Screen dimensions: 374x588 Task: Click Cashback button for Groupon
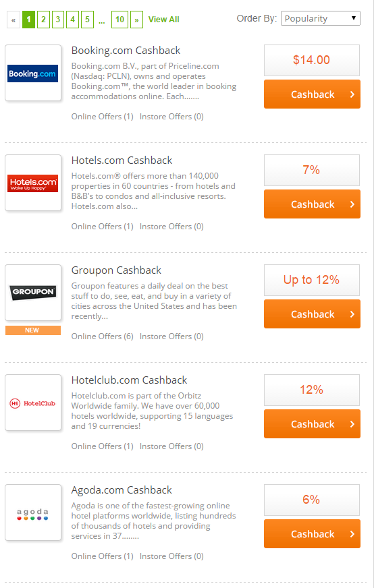pos(312,314)
